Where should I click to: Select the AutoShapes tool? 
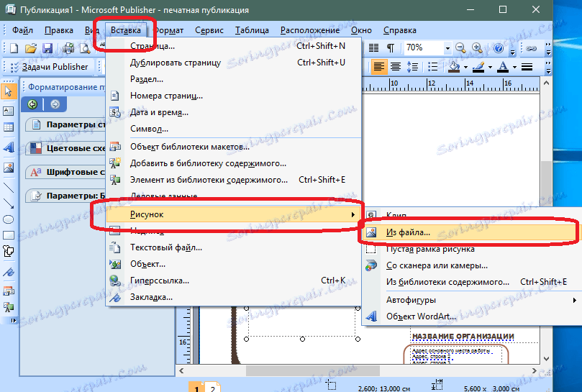point(8,251)
